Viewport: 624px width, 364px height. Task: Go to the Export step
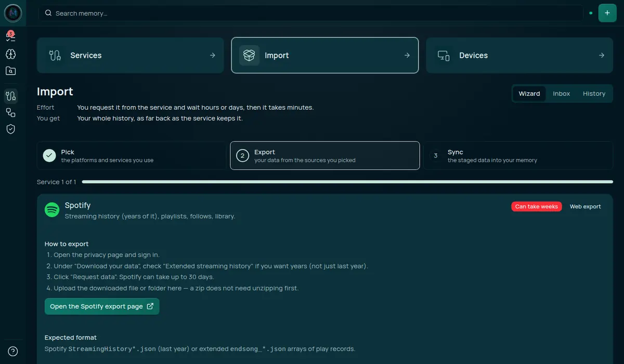click(325, 155)
